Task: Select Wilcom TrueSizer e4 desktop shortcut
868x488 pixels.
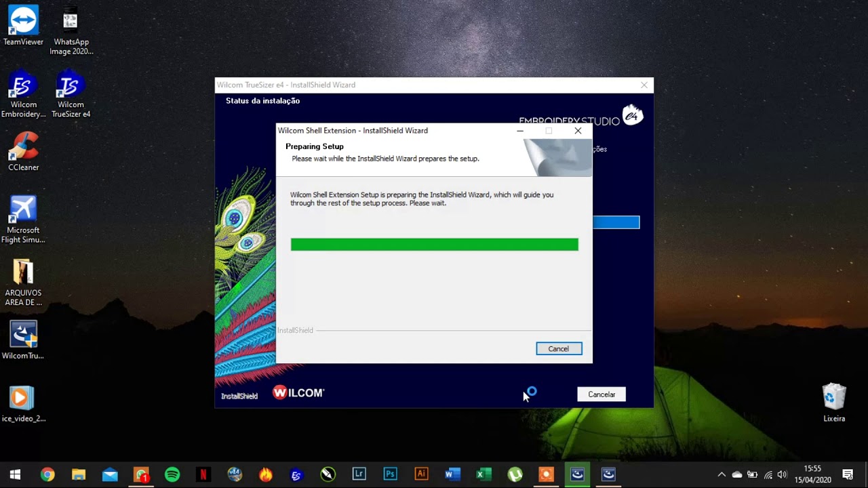Action: (71, 94)
